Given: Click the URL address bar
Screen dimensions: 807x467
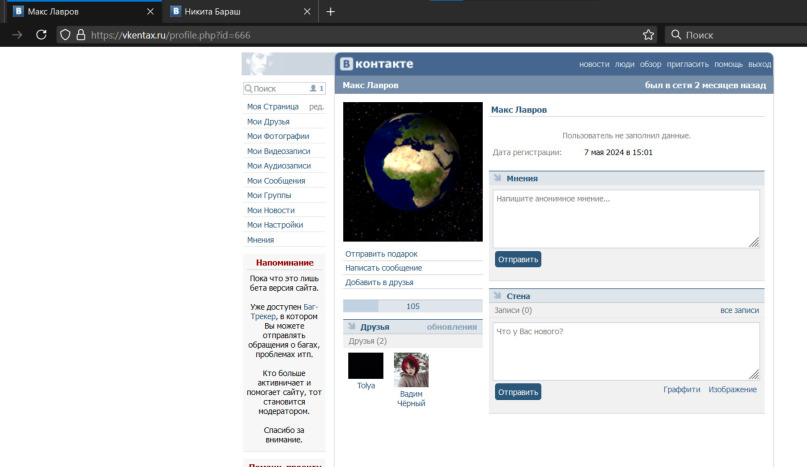Looking at the screenshot, I should click(x=355, y=35).
